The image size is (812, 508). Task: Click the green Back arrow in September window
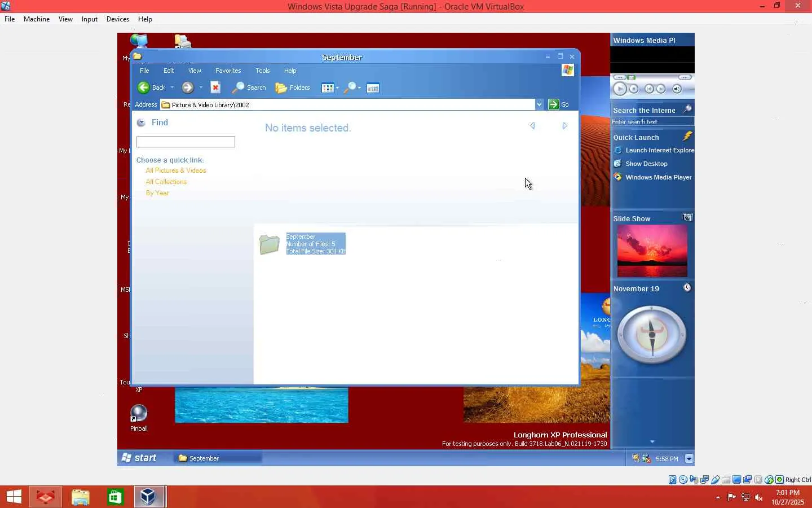pyautogui.click(x=144, y=87)
